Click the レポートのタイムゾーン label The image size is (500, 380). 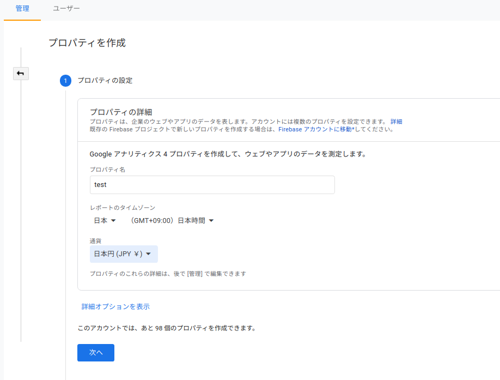[122, 208]
